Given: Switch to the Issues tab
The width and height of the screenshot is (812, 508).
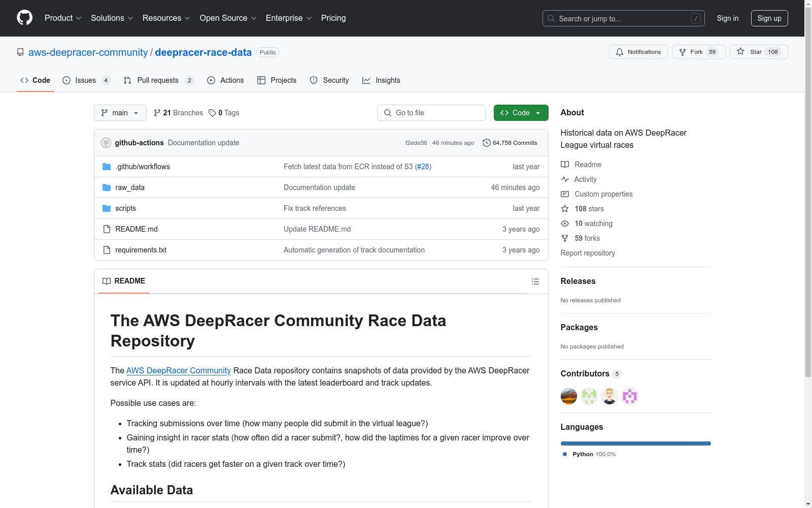Looking at the screenshot, I should click(x=86, y=80).
